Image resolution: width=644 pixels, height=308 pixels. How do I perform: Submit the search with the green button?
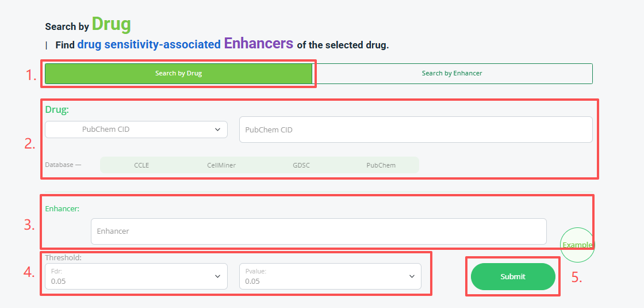(x=513, y=277)
